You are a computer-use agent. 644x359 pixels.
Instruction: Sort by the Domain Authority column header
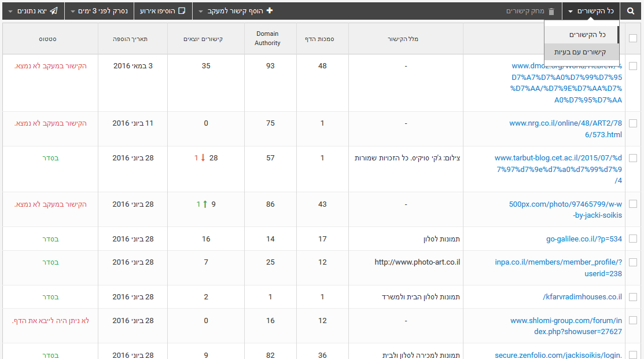pos(267,38)
